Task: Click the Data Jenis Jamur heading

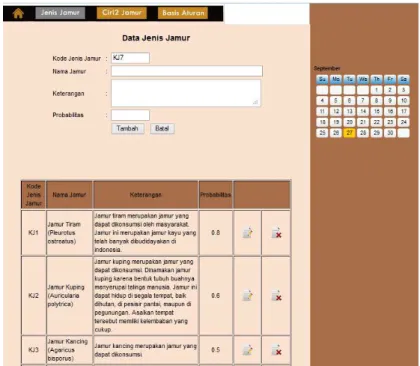Action: tap(156, 38)
